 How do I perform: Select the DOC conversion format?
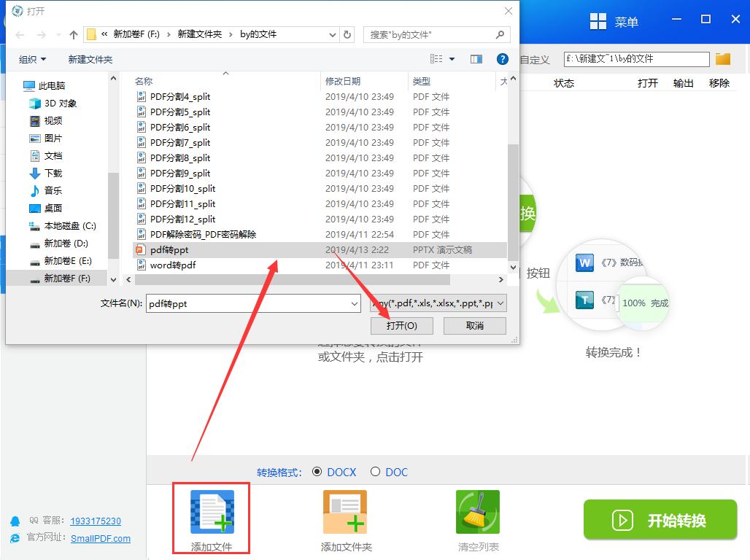coord(376,472)
